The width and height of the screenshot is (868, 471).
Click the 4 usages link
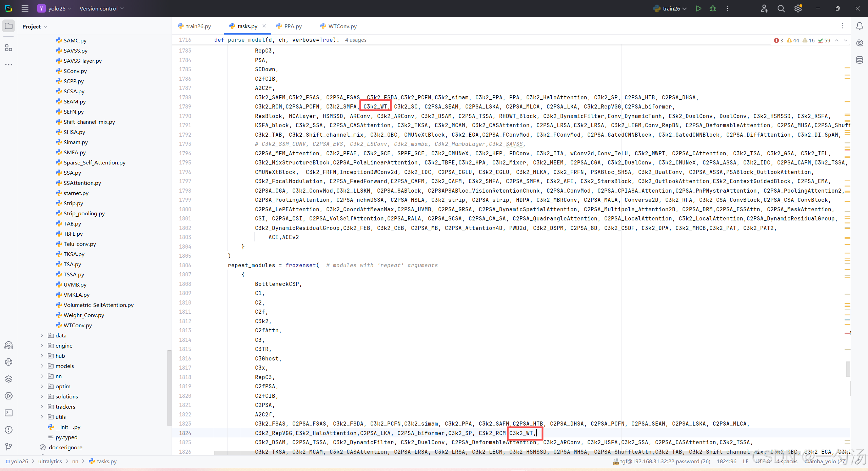click(355, 40)
